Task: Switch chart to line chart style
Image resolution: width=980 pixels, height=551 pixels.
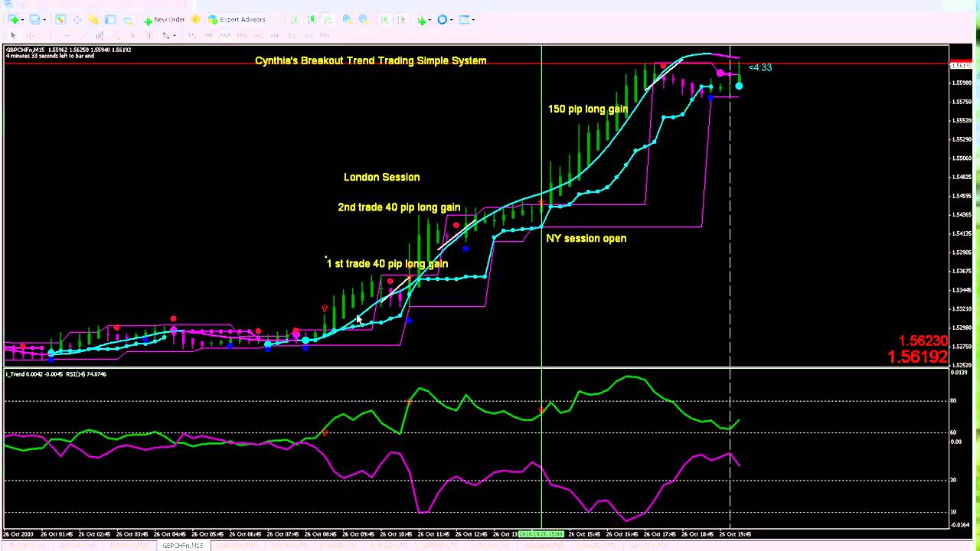Action: coord(328,20)
